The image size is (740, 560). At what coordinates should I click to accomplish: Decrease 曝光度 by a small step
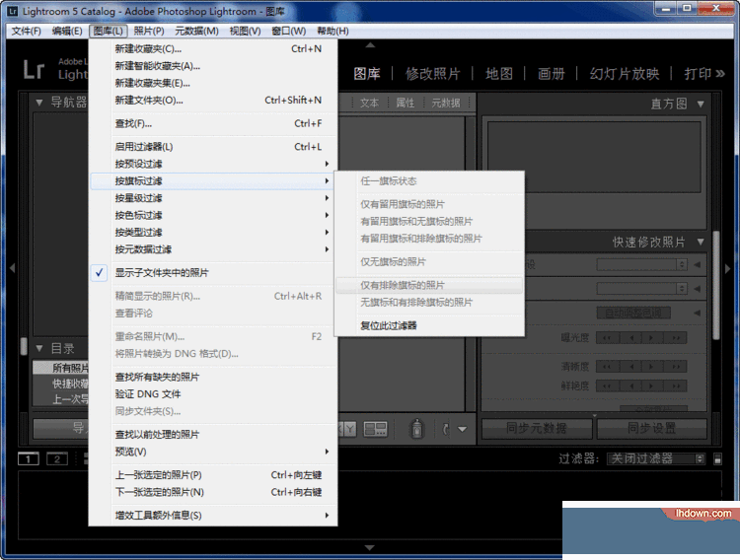pos(630,338)
